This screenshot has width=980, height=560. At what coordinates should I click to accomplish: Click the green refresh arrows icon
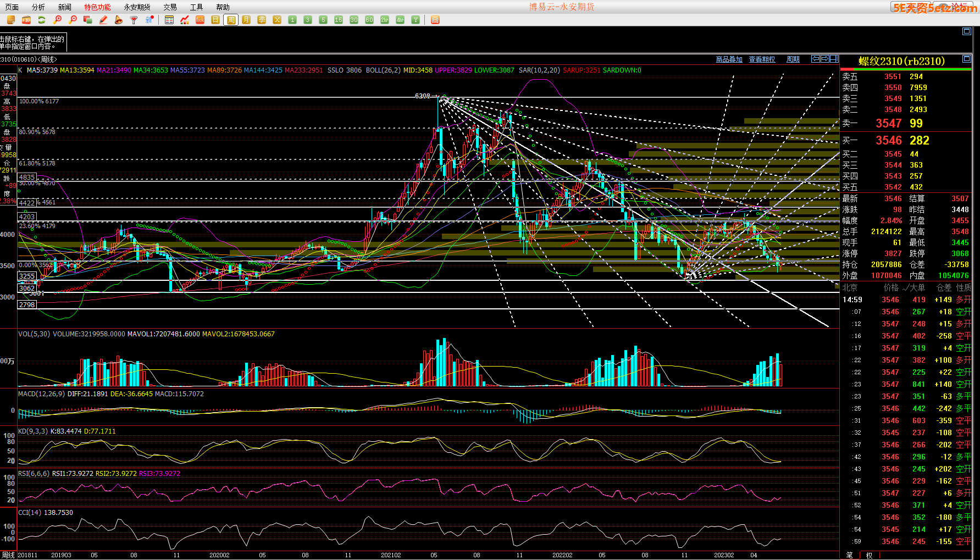tap(41, 20)
